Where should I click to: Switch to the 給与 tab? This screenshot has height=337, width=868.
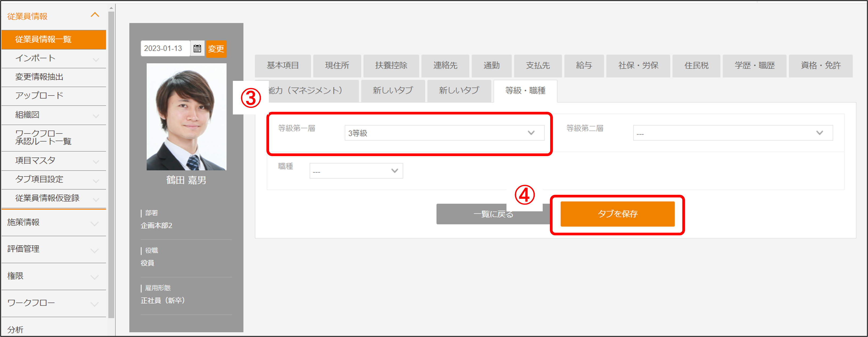pos(584,65)
